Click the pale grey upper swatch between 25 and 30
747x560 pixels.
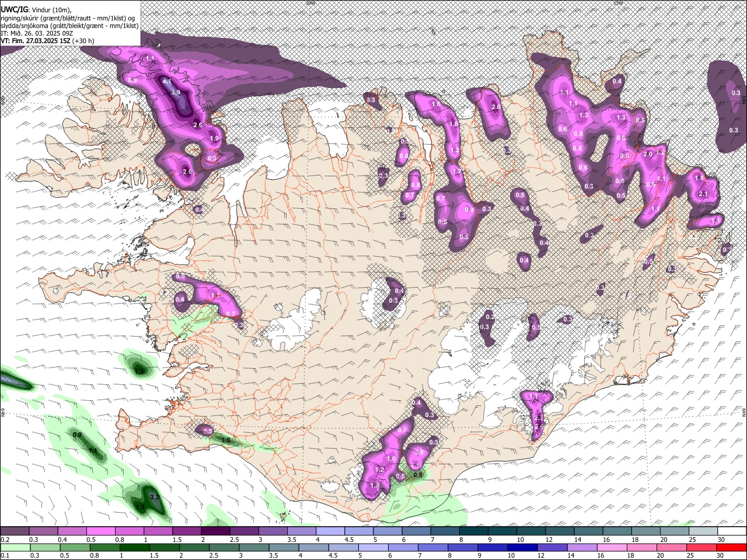[x=703, y=531]
